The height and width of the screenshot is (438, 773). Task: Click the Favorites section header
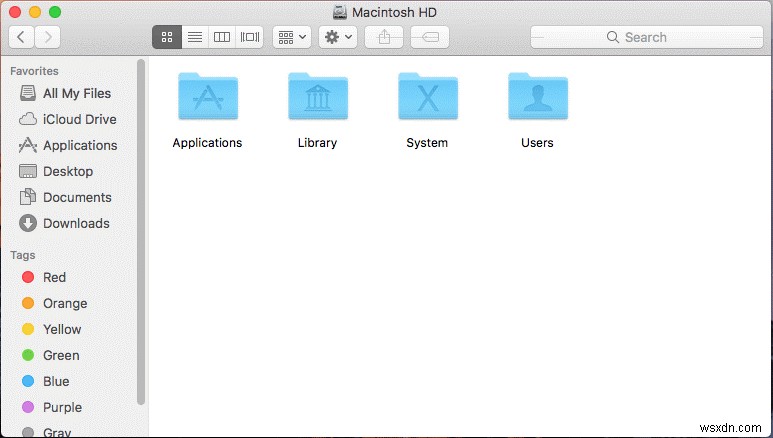pyautogui.click(x=34, y=71)
